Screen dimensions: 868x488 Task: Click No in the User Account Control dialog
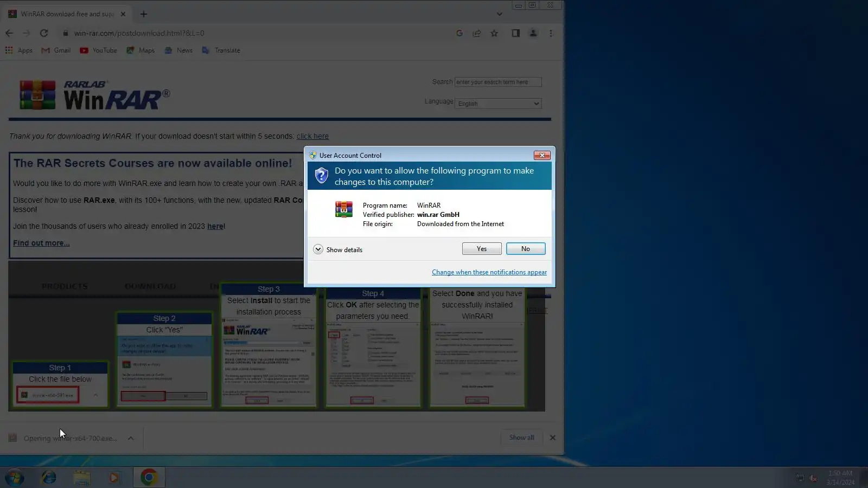click(526, 249)
